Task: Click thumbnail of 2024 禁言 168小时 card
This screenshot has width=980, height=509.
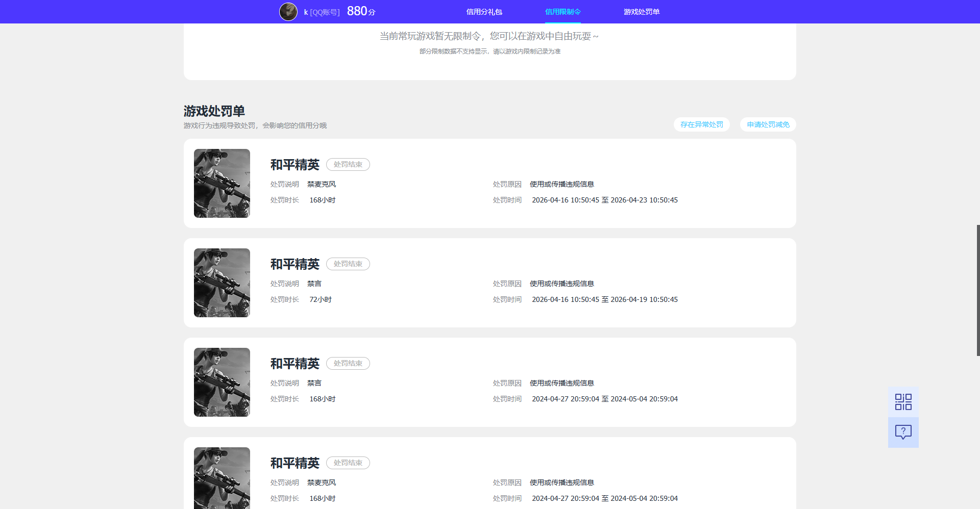Action: (222, 382)
